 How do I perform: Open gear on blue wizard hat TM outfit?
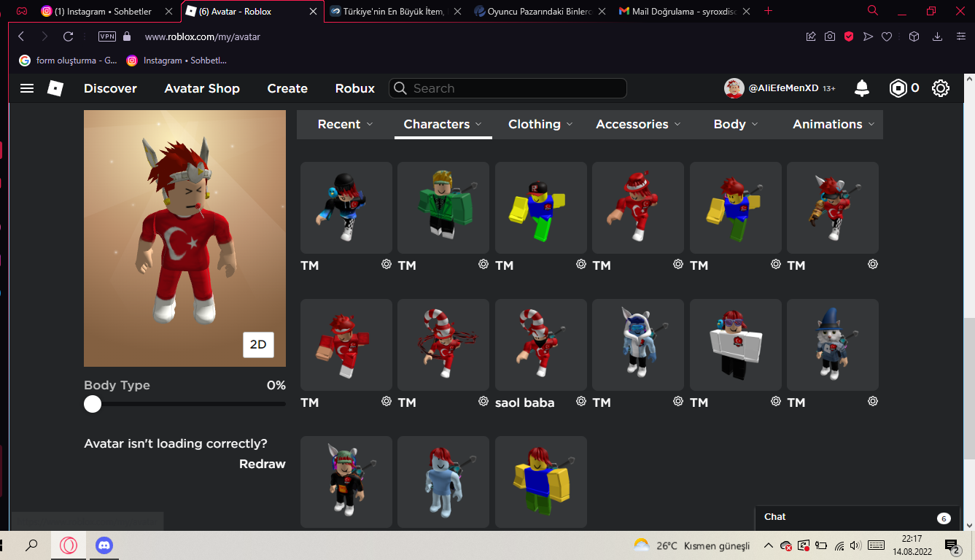pyautogui.click(x=873, y=402)
